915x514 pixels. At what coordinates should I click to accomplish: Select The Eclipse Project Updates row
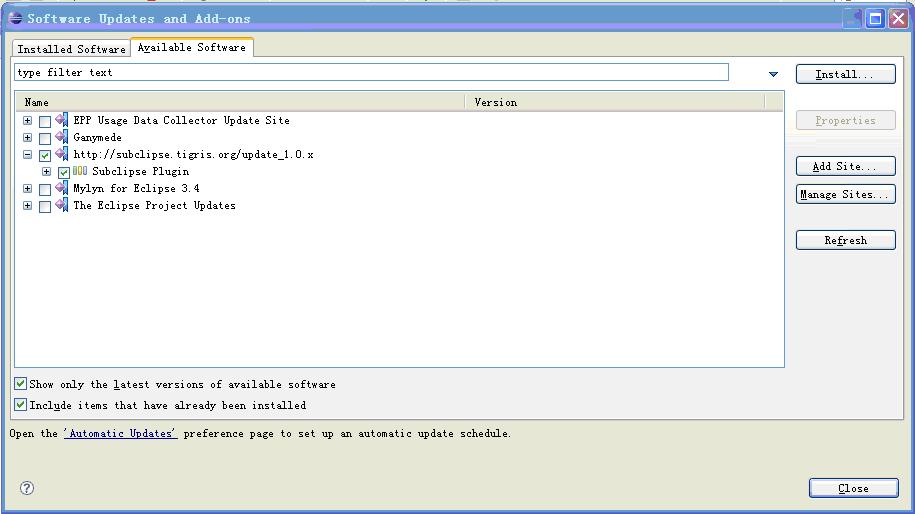pyautogui.click(x=154, y=205)
